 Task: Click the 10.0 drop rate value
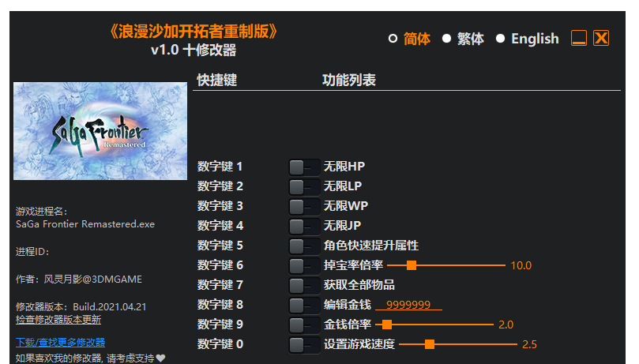521,265
